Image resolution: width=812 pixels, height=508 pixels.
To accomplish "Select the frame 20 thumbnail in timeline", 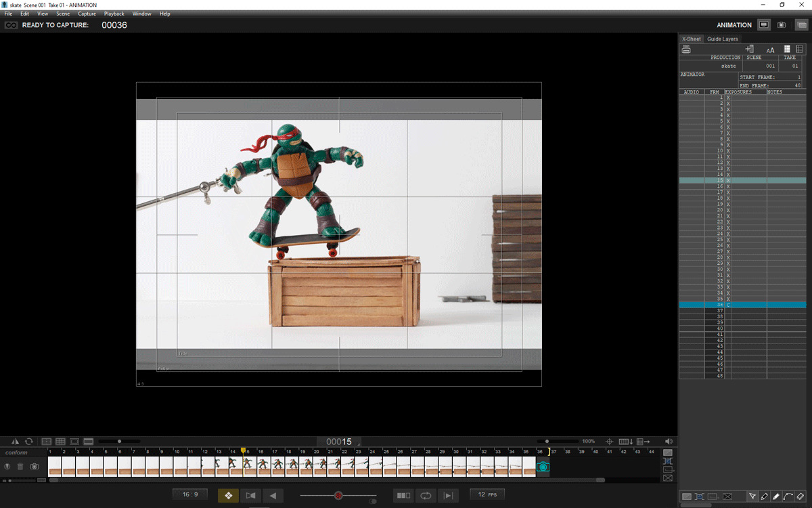I will pyautogui.click(x=321, y=466).
